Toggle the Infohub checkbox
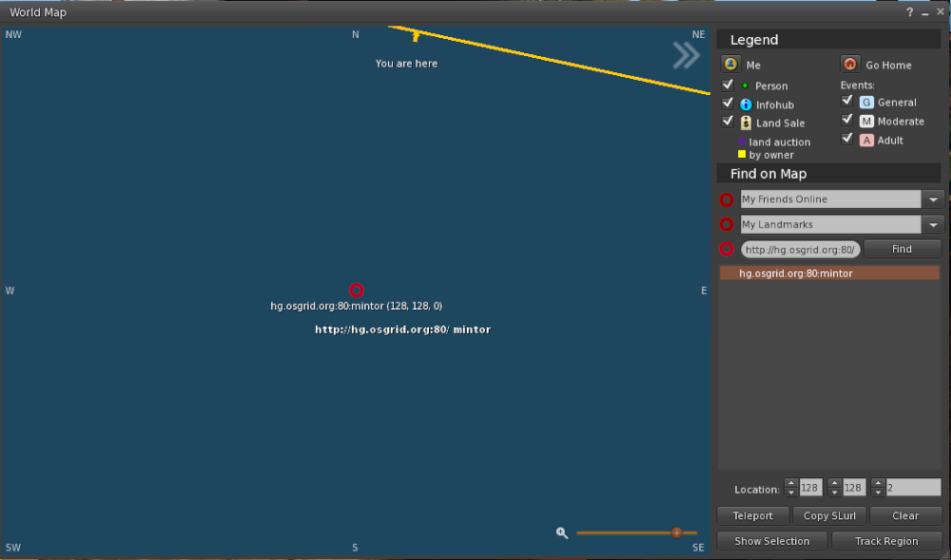Viewport: 951px width, 560px height. point(728,103)
